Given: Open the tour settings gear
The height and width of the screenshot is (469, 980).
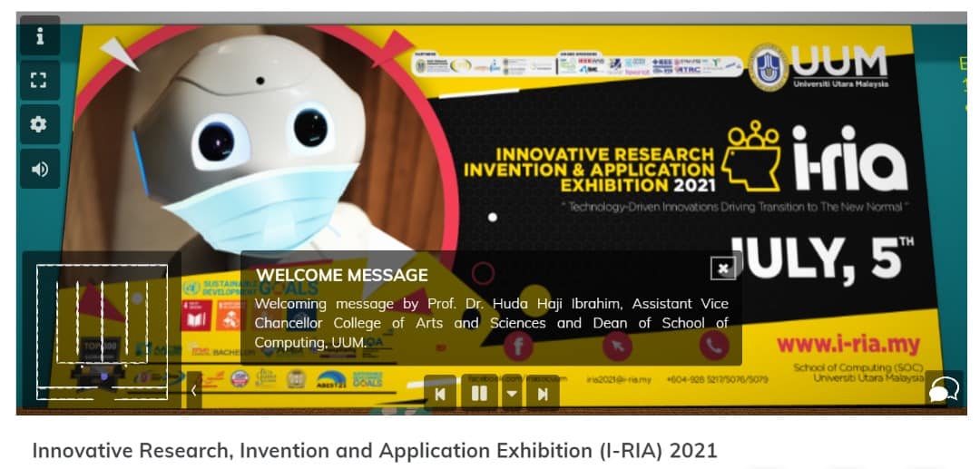Looking at the screenshot, I should 40,124.
